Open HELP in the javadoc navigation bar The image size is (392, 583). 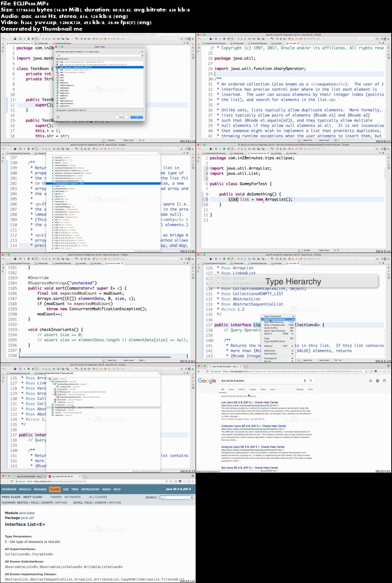tap(117, 489)
